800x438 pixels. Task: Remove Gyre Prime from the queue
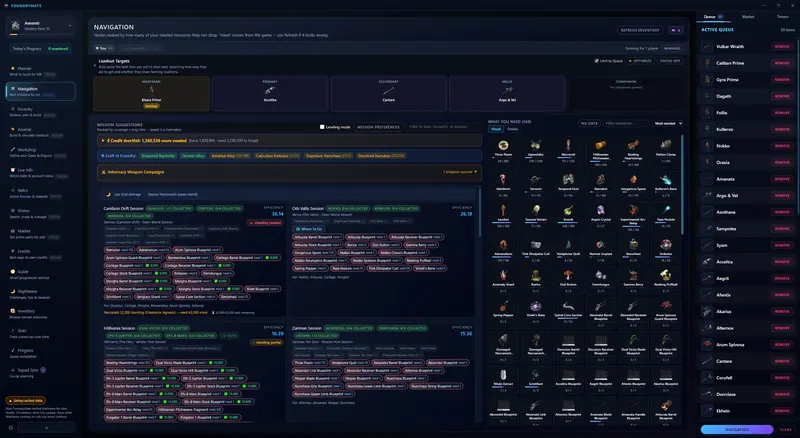[x=782, y=80]
